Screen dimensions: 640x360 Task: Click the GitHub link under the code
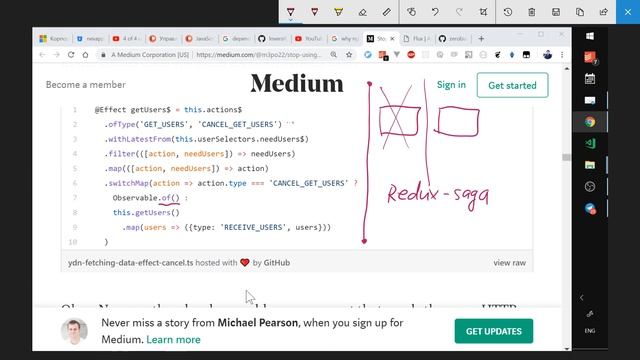pos(277,263)
